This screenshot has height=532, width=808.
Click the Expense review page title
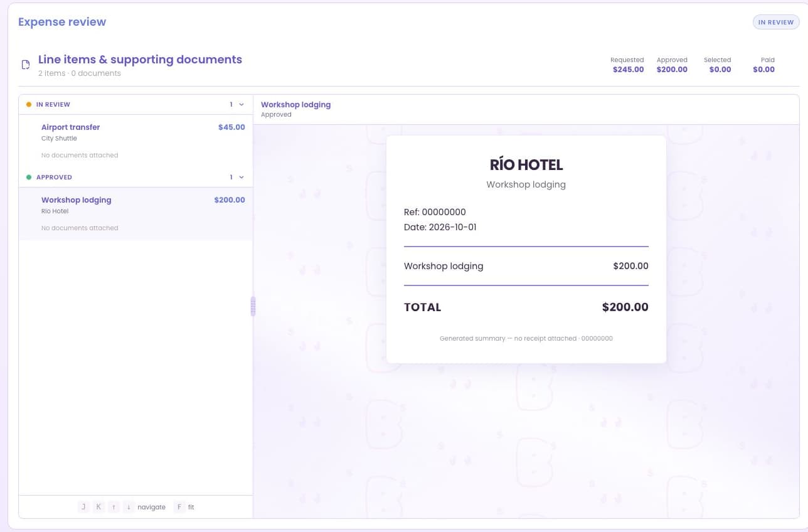(62, 22)
